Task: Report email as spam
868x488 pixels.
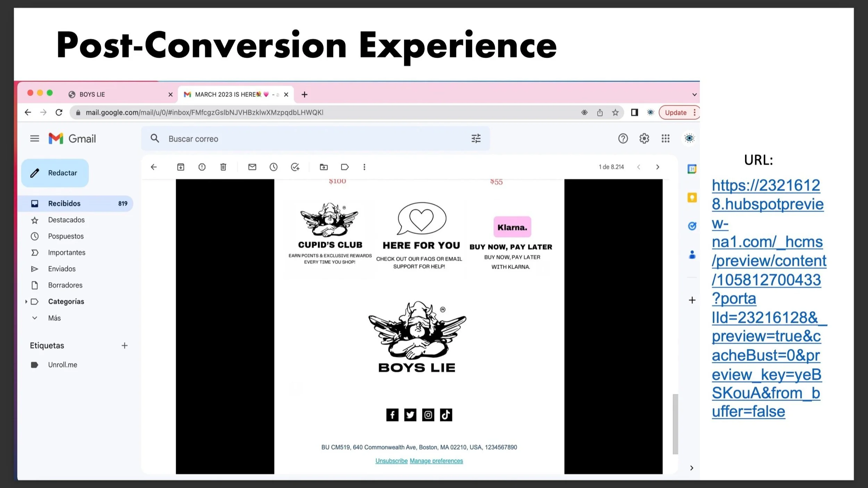Action: [x=202, y=167]
